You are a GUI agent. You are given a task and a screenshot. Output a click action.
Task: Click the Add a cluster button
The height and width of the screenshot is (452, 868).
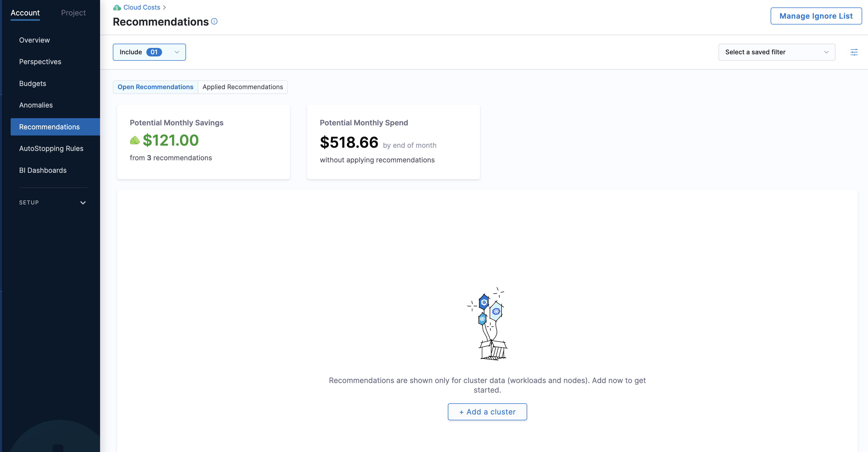(487, 412)
